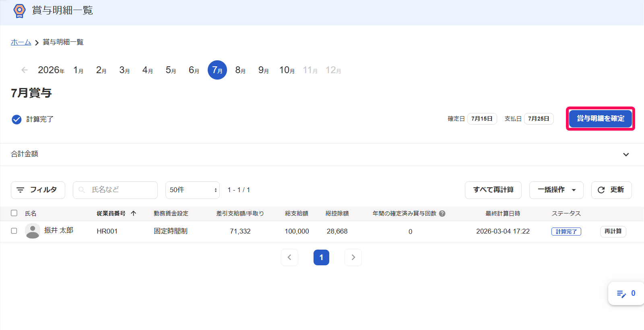Select the greyed 12月 month tab
This screenshot has width=644, height=330.
pos(333,70)
